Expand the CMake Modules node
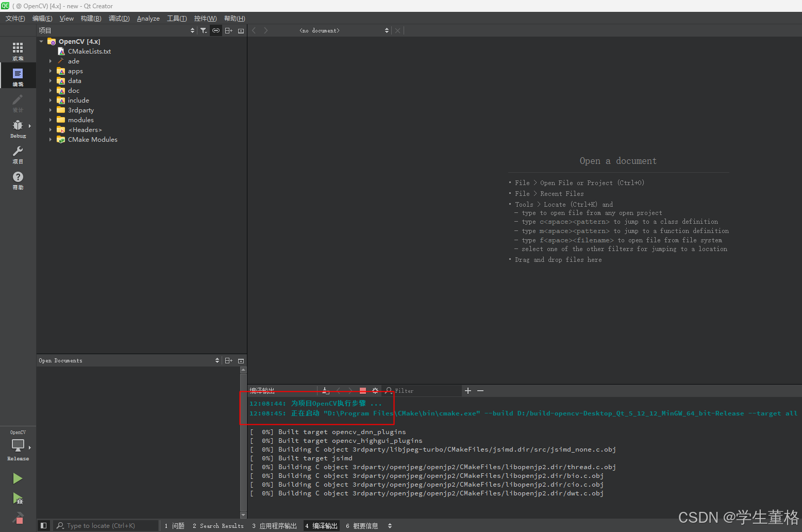Screen dimensions: 802x532 coord(51,139)
